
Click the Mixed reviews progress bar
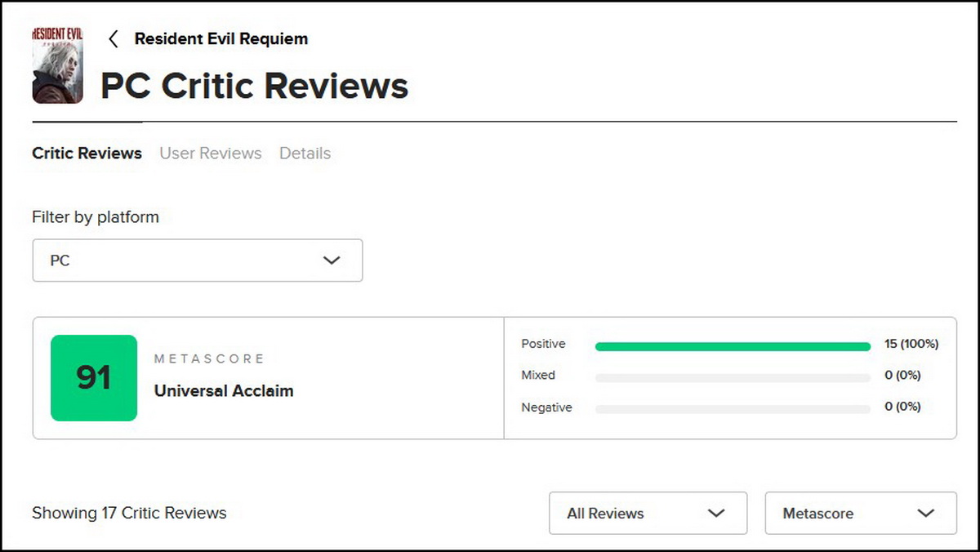click(x=733, y=377)
